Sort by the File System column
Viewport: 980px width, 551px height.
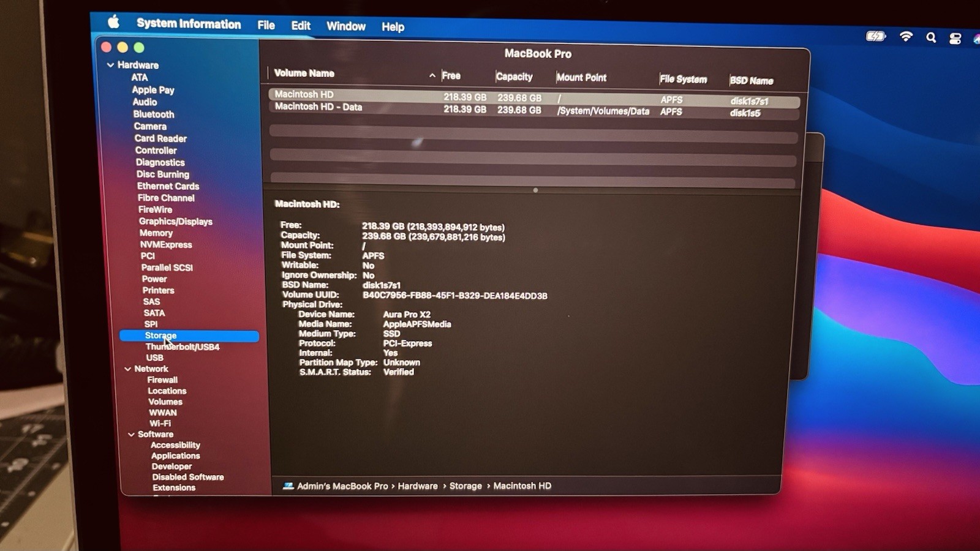tap(684, 79)
